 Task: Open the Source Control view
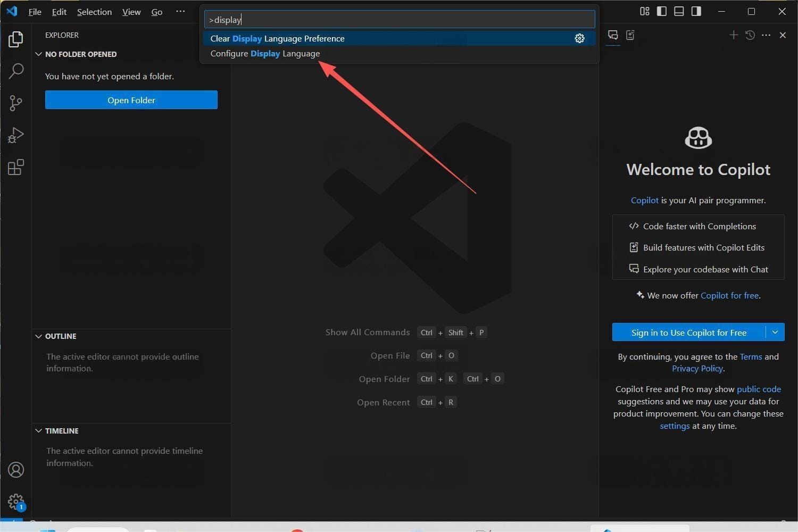tap(16, 103)
